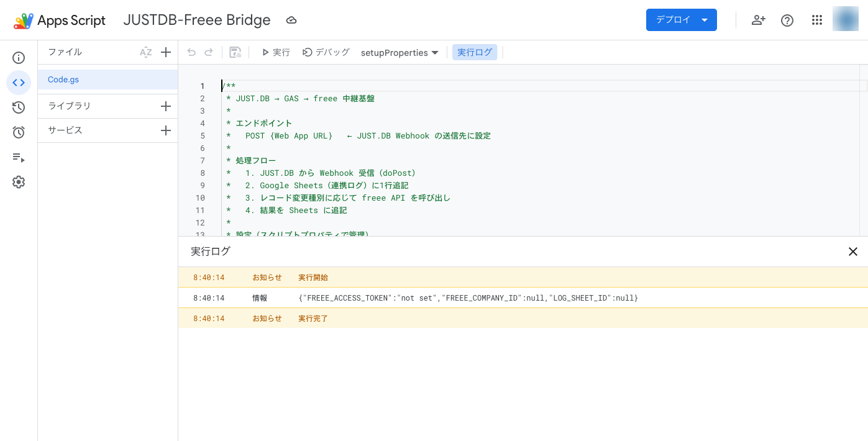
Task: Click the エンドポイント comment line
Action: (x=259, y=123)
